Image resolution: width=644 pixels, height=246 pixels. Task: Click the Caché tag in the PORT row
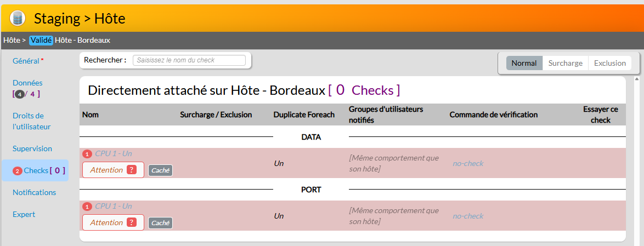click(x=160, y=223)
